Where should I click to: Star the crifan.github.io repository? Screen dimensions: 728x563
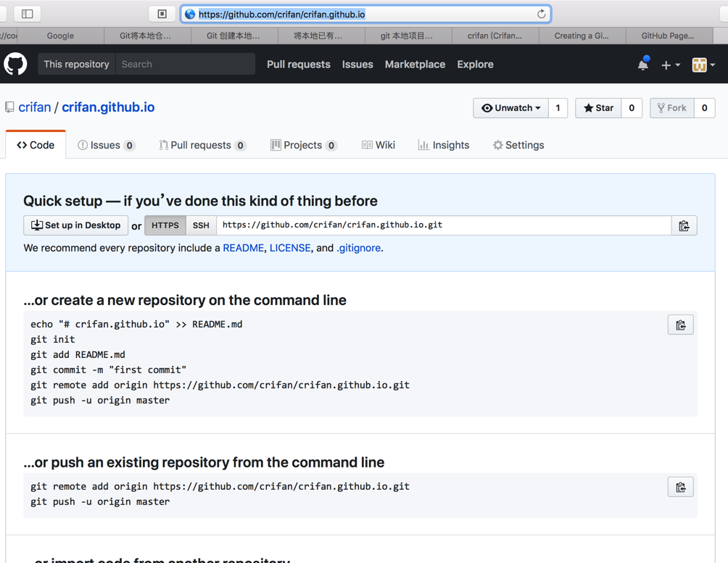pyautogui.click(x=599, y=108)
